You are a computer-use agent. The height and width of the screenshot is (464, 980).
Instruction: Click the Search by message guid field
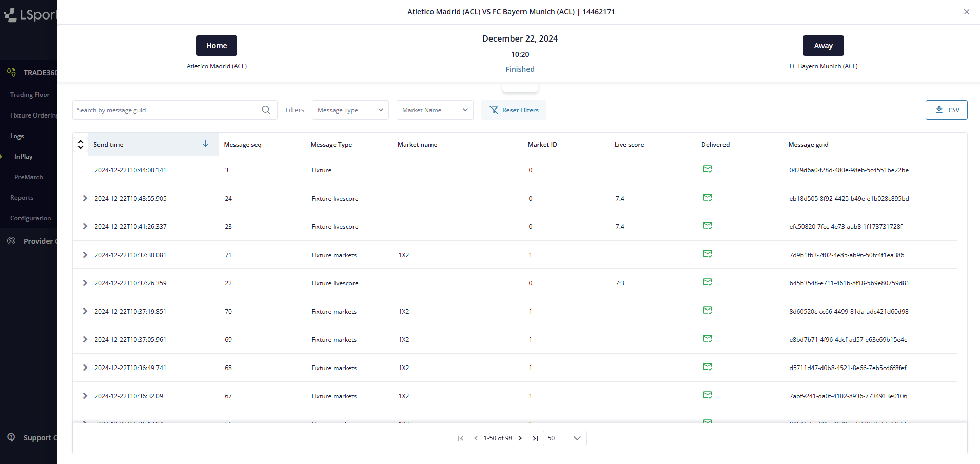click(167, 110)
